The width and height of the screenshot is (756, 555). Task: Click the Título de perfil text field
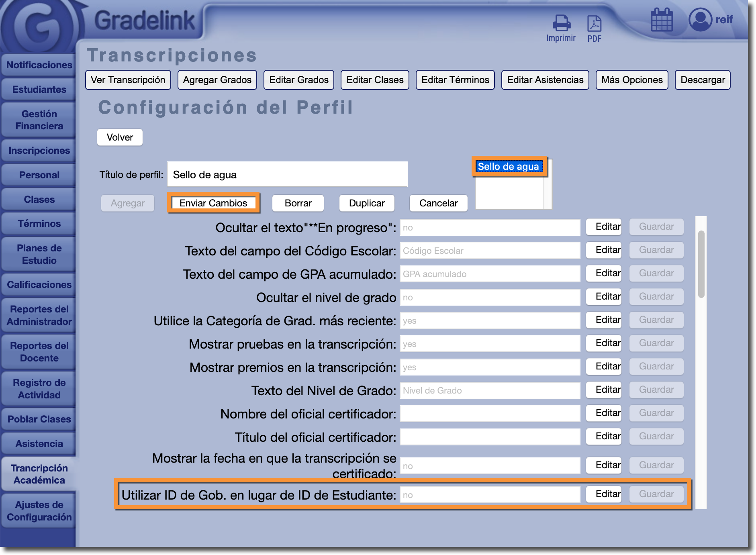coord(287,175)
